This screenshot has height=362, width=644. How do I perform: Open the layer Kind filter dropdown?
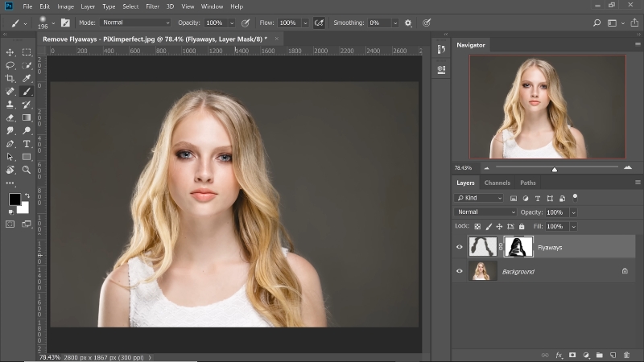pyautogui.click(x=479, y=198)
